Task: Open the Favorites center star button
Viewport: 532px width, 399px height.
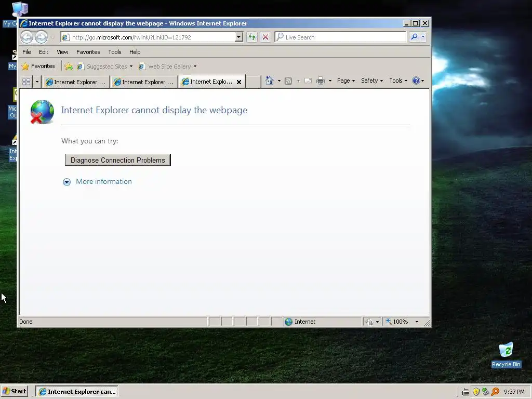Action: point(38,66)
